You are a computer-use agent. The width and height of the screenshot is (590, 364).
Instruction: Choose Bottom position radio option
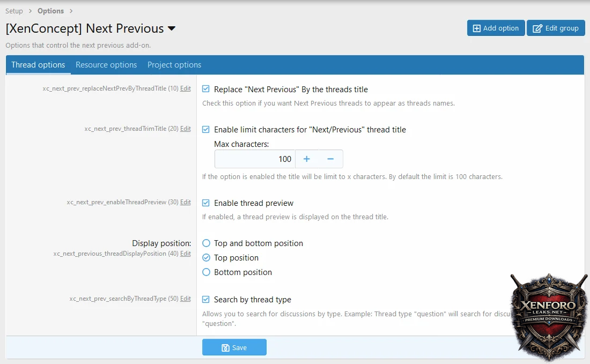pos(206,272)
